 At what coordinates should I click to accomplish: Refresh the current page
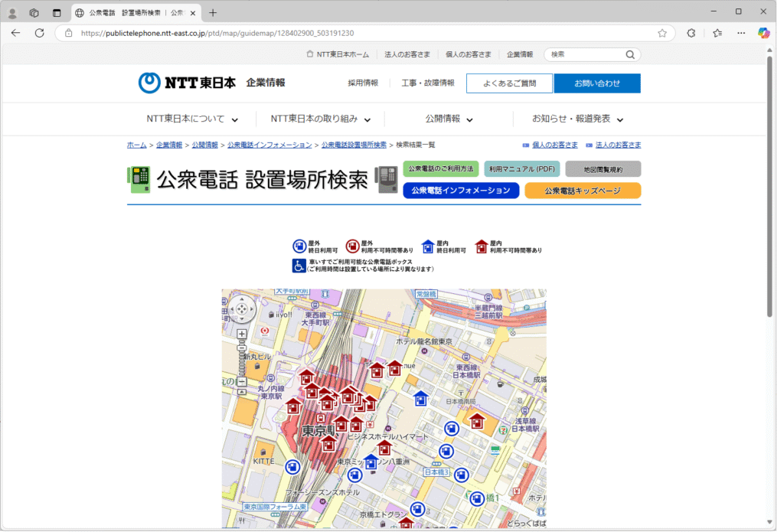[x=40, y=33]
